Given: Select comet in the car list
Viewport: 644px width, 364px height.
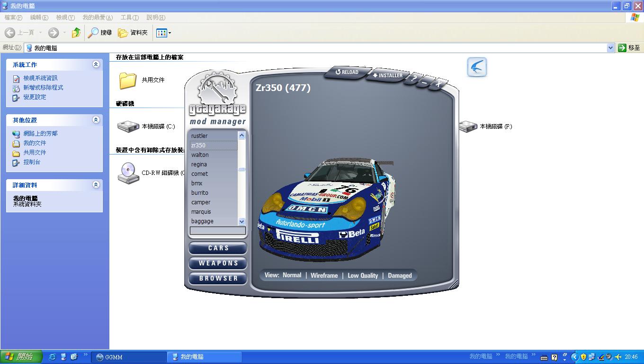Looking at the screenshot, I should click(x=214, y=174).
